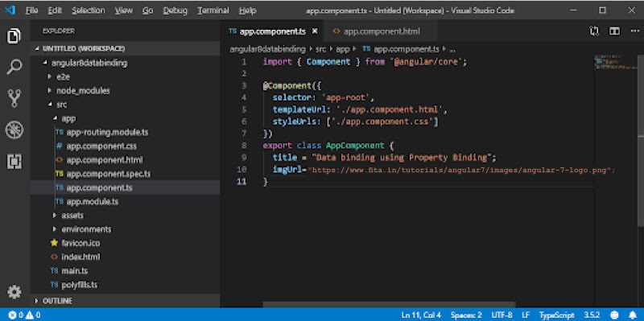The image size is (644, 321).
Task: Split the editor to the right
Action: (x=614, y=31)
